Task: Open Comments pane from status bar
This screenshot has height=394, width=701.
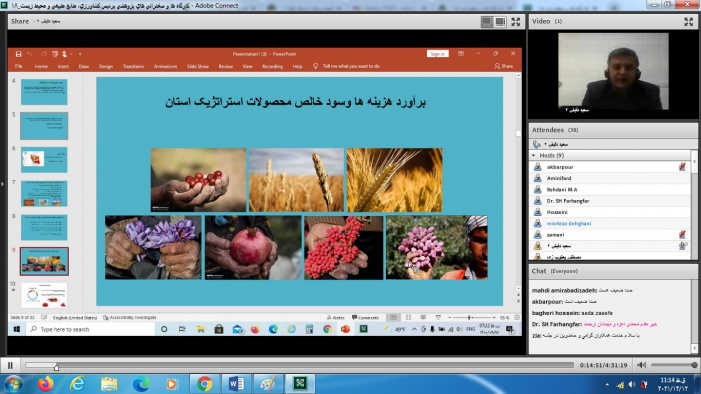Action: tap(365, 318)
